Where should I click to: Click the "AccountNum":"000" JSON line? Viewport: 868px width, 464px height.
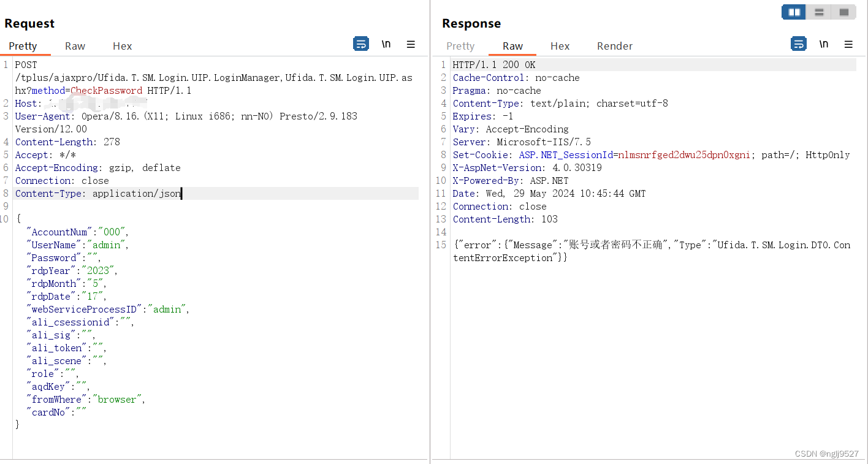77,232
